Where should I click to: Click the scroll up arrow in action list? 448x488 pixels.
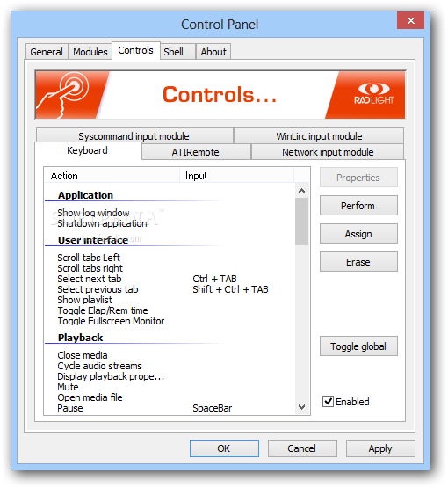[x=301, y=191]
